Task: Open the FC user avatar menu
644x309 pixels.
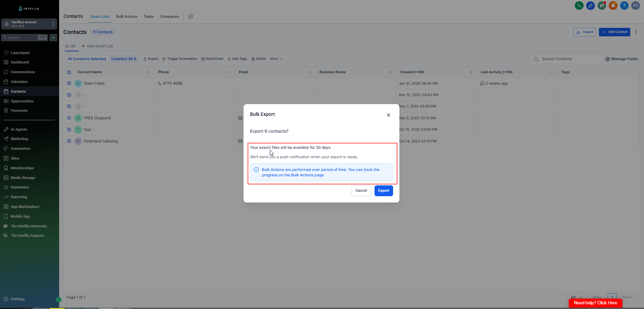Action: pos(636,5)
